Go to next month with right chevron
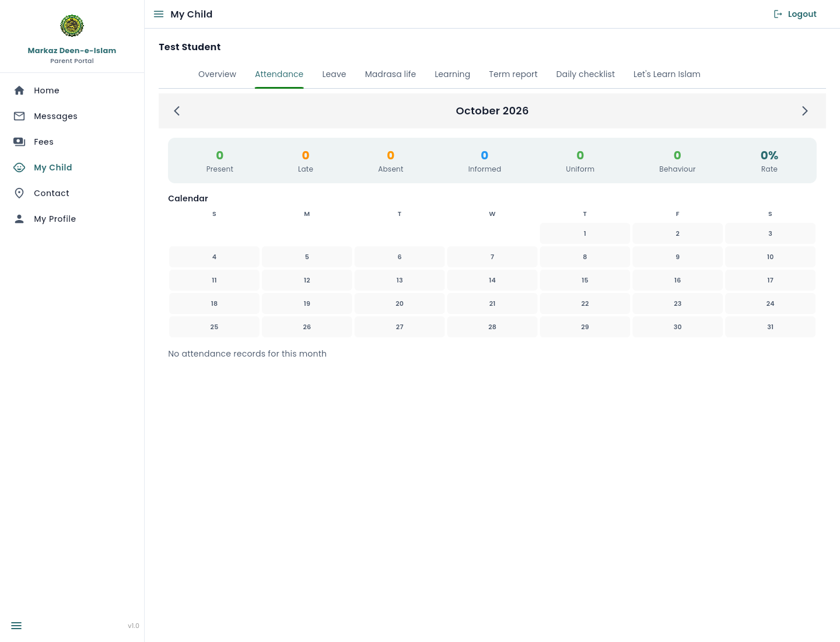840x642 pixels. point(805,111)
